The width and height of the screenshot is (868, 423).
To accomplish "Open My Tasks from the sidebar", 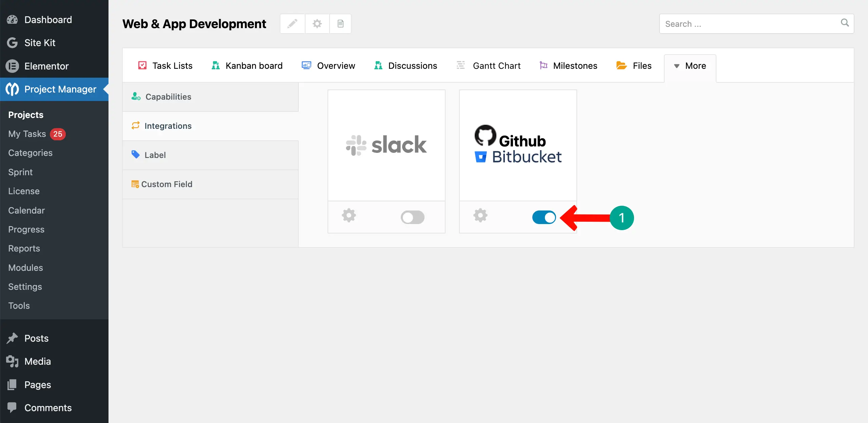I will 27,134.
